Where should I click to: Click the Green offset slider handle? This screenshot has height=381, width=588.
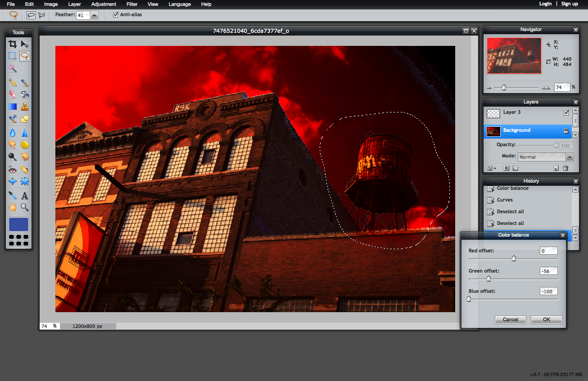pos(488,278)
